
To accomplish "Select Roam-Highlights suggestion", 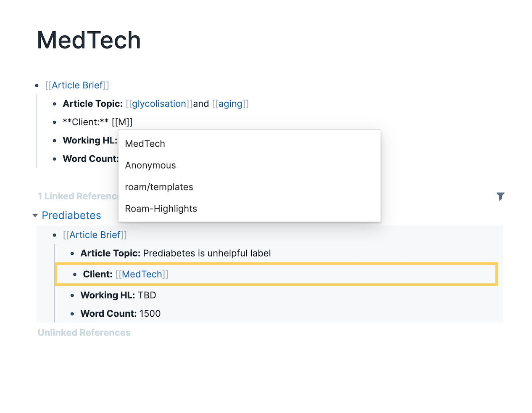I will point(161,209).
